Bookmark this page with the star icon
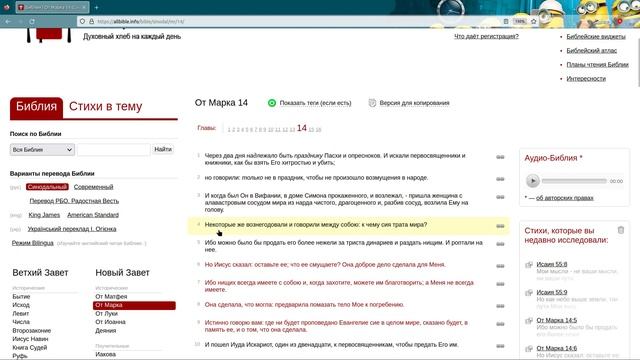This screenshot has width=640, height=360. 533,21
